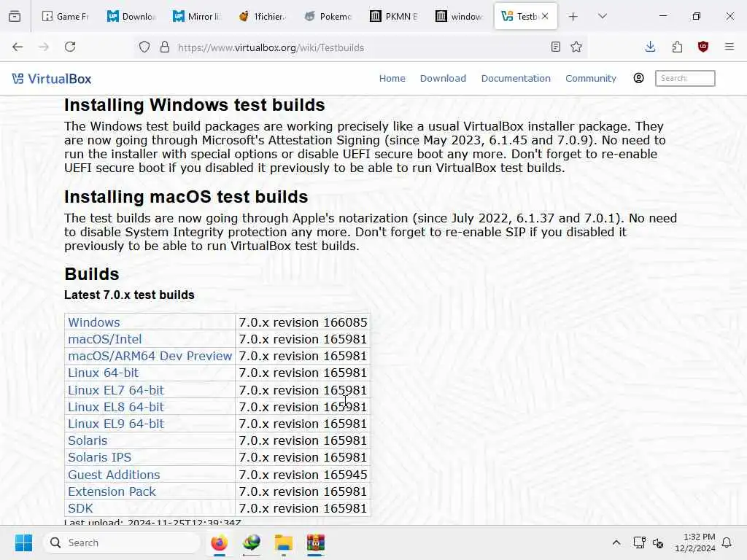Screen dimensions: 747x560
Task: Open File Explorer from the taskbar
Action: click(x=284, y=542)
